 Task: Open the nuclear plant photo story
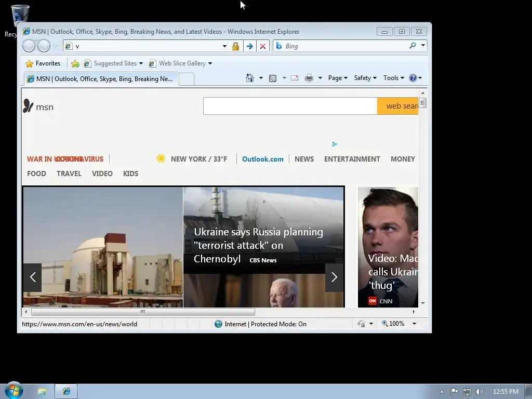point(103,247)
